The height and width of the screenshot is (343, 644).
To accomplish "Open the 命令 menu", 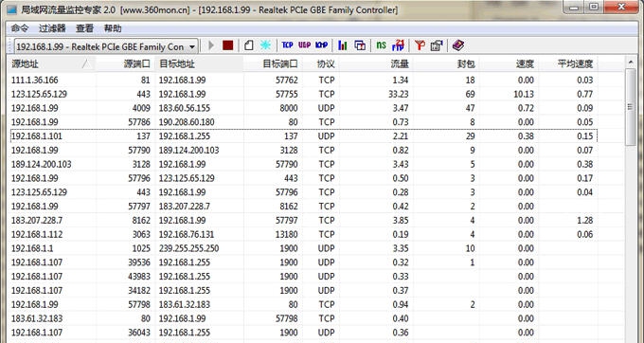I will [20, 28].
